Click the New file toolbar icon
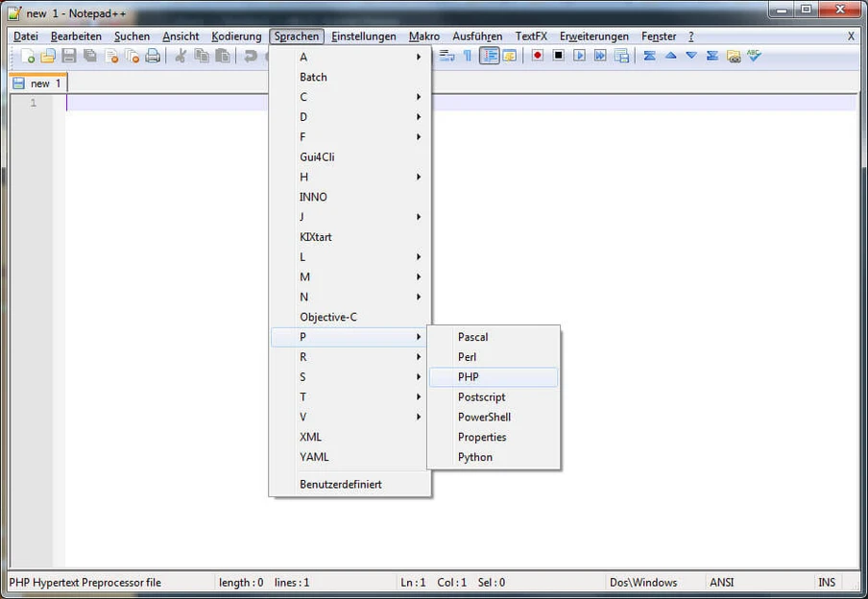Screen dimensions: 868x599 [28, 57]
